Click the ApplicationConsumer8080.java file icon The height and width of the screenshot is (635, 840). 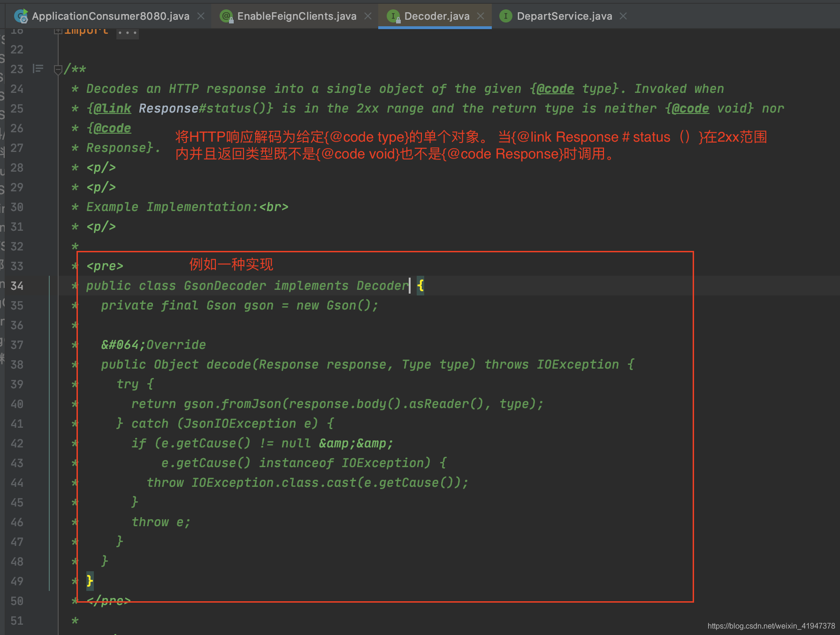[21, 16]
